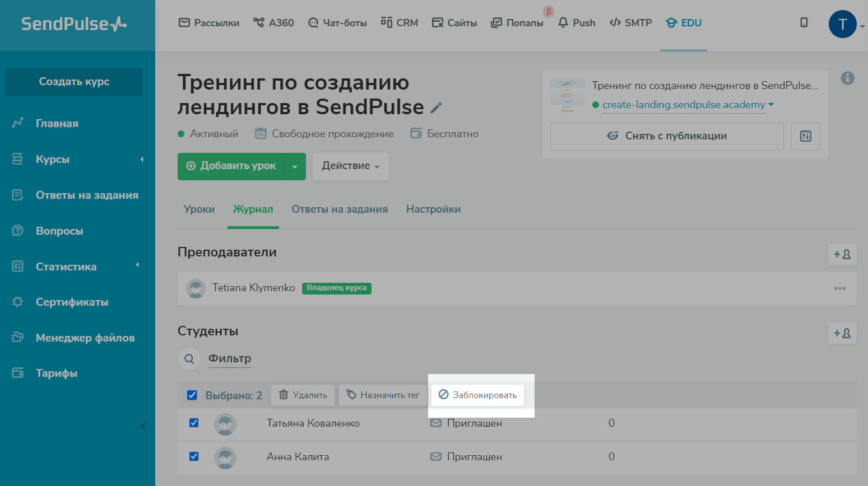The image size is (868, 486).
Task: Expand the Курсы submenu arrow
Action: pyautogui.click(x=142, y=159)
